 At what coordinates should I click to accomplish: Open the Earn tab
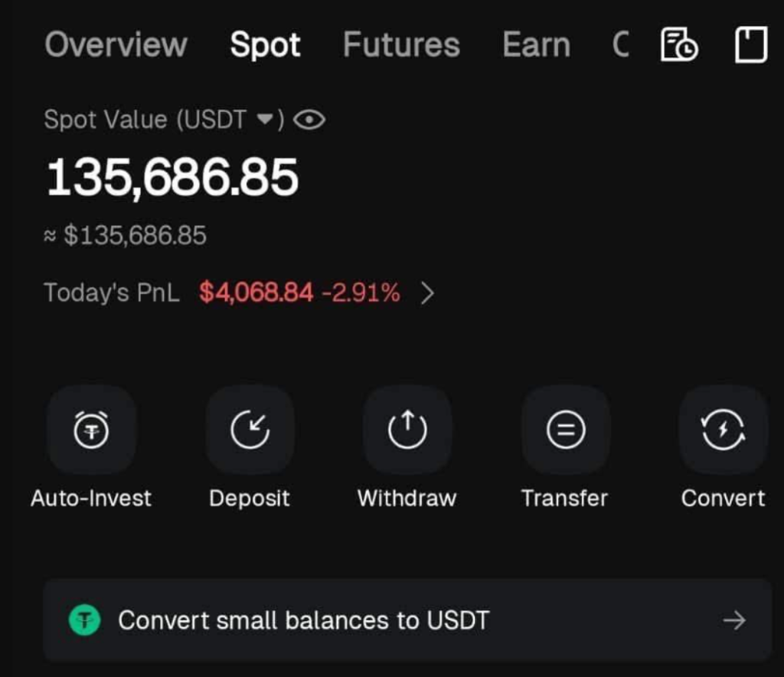click(536, 45)
